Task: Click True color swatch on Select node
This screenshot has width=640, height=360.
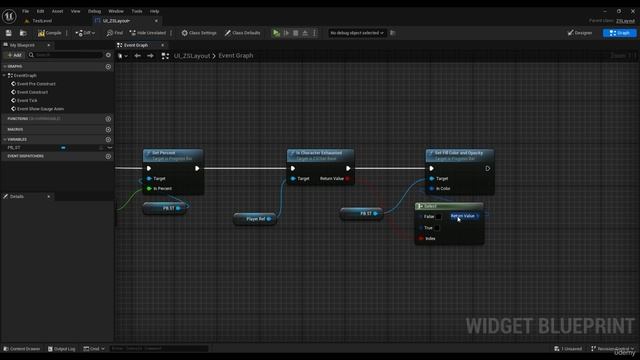Action: pos(437,228)
